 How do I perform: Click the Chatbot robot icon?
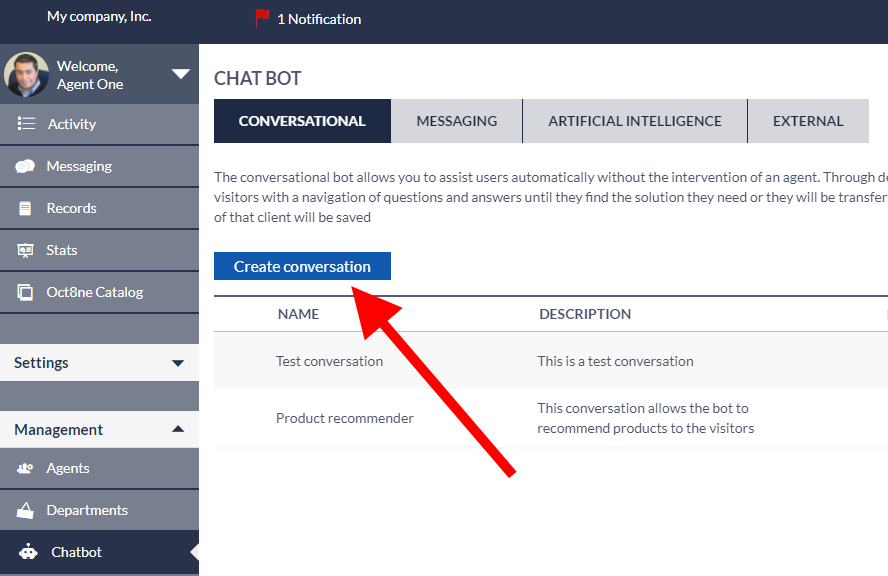29,552
